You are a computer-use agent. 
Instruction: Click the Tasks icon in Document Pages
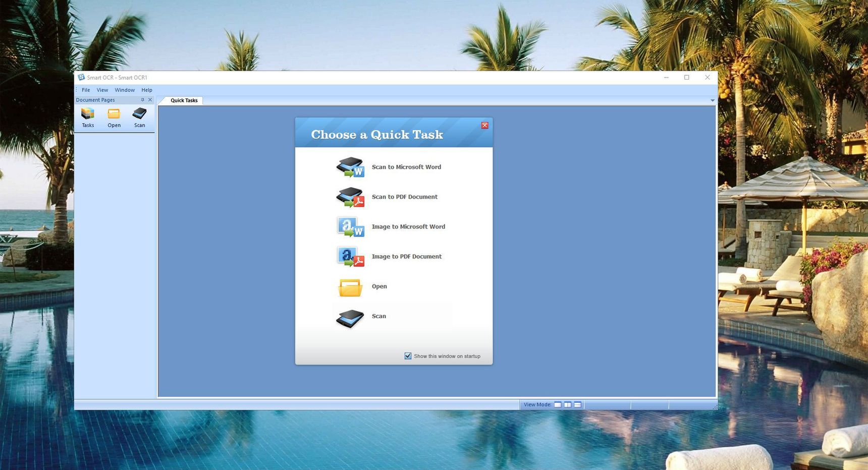click(88, 113)
